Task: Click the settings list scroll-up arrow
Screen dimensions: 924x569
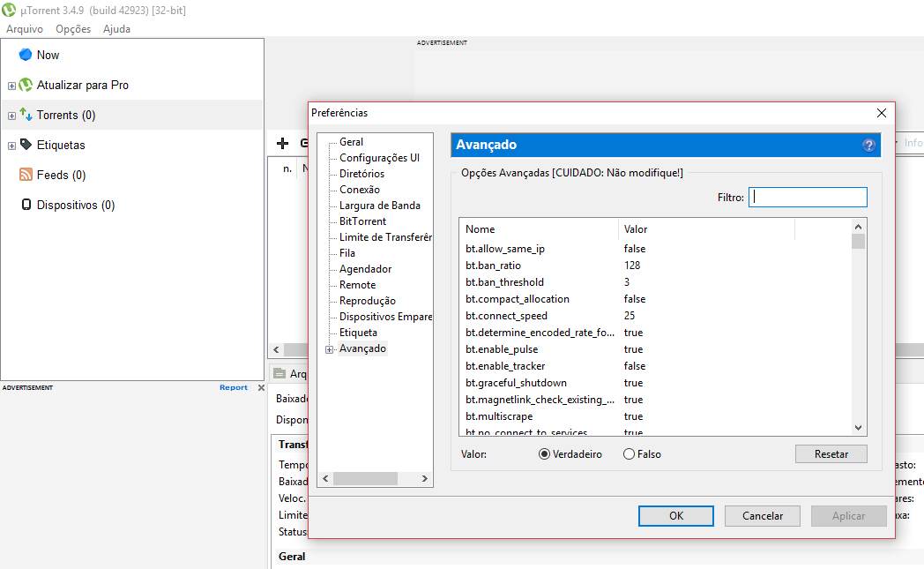Action: click(858, 227)
